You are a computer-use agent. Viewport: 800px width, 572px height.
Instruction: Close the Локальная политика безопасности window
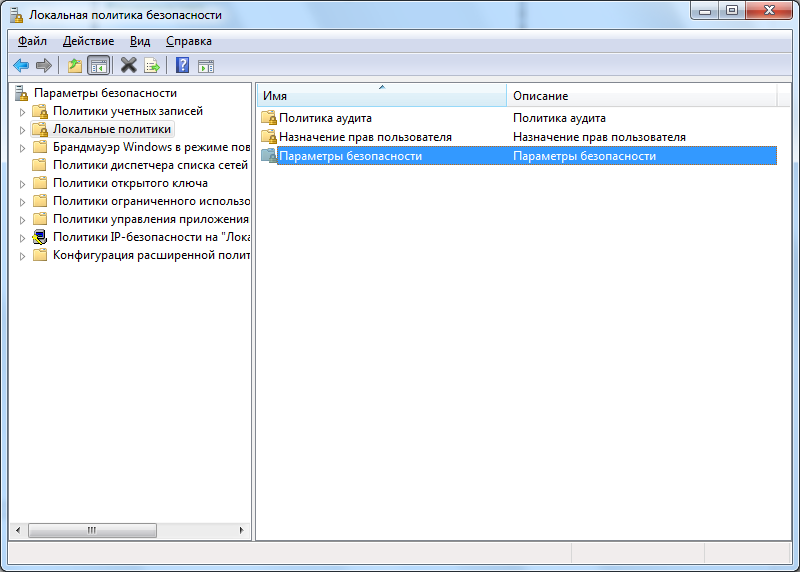(769, 11)
